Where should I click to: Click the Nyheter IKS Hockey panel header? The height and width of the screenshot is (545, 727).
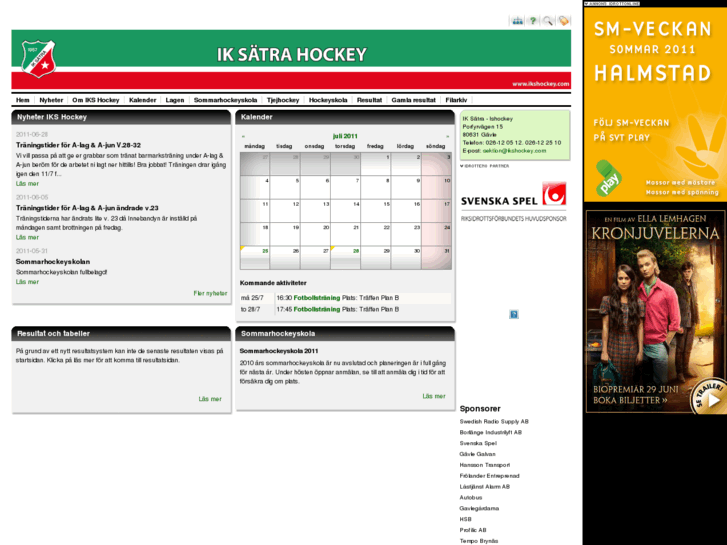121,117
